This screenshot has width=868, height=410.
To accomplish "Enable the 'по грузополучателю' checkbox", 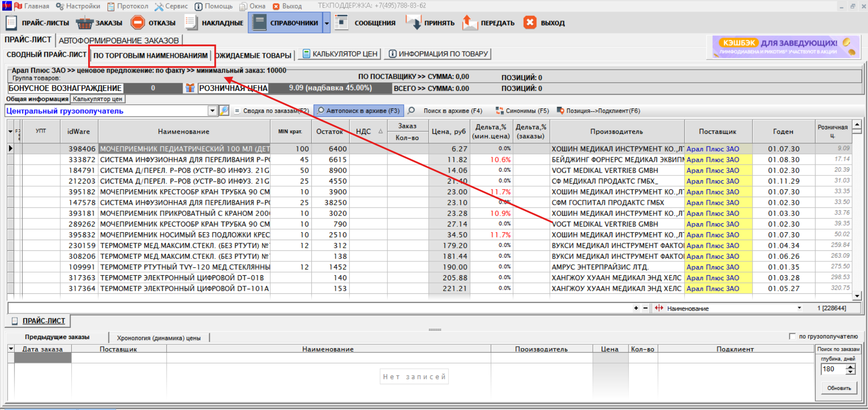I will [x=792, y=336].
